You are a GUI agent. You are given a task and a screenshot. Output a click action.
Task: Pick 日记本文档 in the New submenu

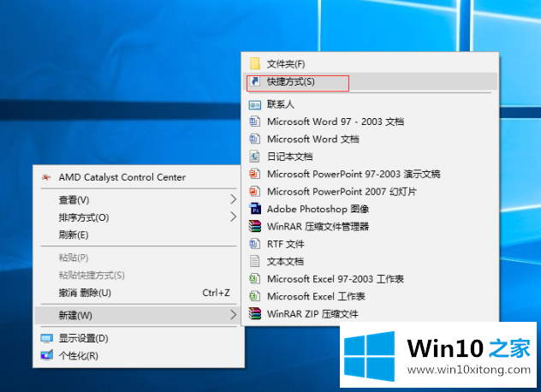click(x=289, y=157)
